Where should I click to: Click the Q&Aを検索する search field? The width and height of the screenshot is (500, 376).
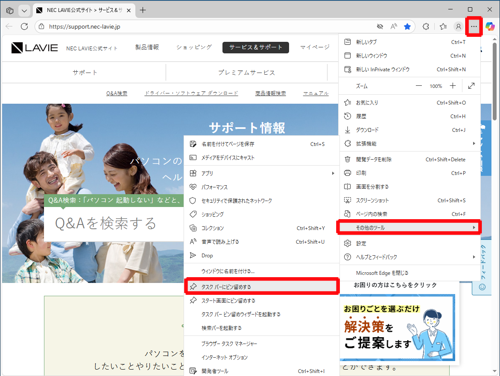[114, 223]
